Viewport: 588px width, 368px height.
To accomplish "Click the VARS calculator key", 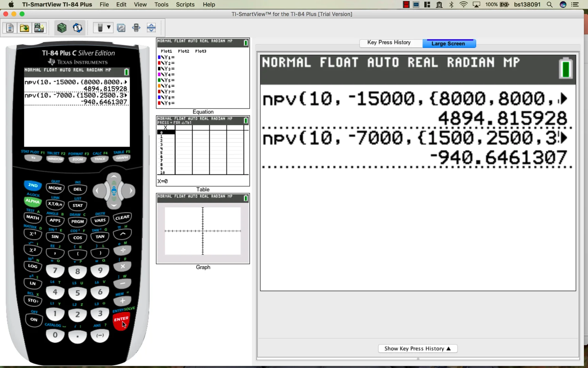I will pos(100,220).
